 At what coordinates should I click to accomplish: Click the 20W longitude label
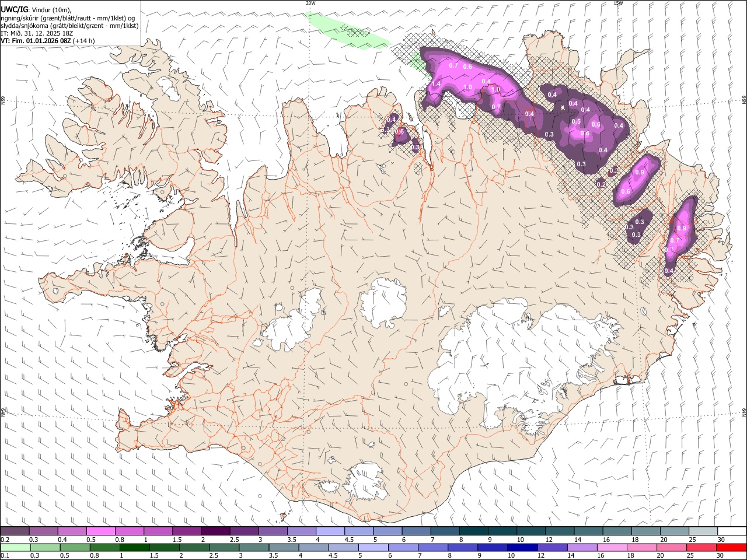(x=310, y=3)
